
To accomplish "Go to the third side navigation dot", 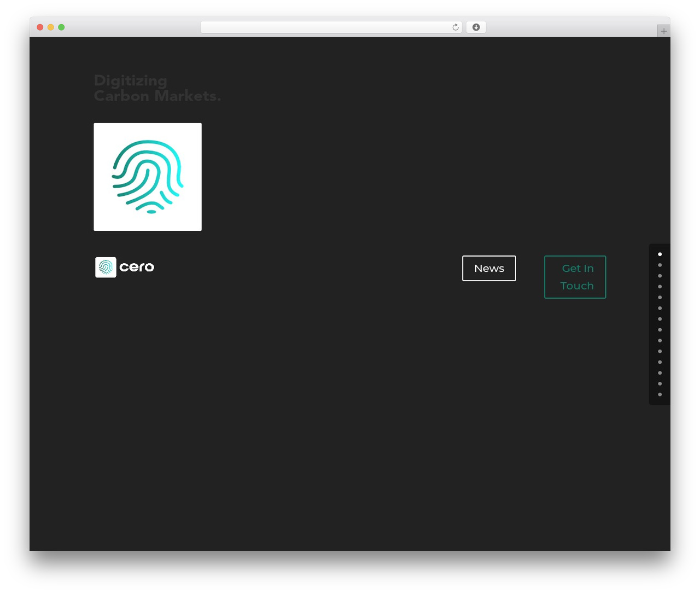I will pyautogui.click(x=660, y=276).
